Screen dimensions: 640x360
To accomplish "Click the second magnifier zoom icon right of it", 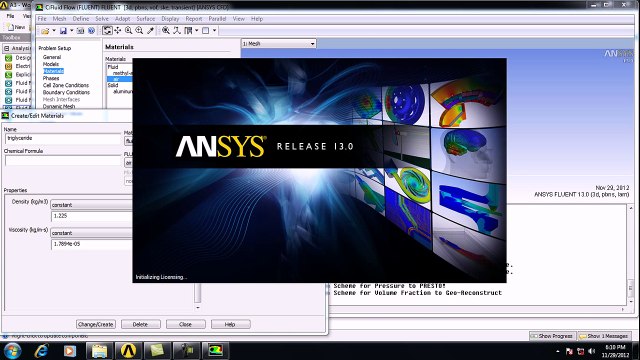I will pyautogui.click(x=139, y=31).
